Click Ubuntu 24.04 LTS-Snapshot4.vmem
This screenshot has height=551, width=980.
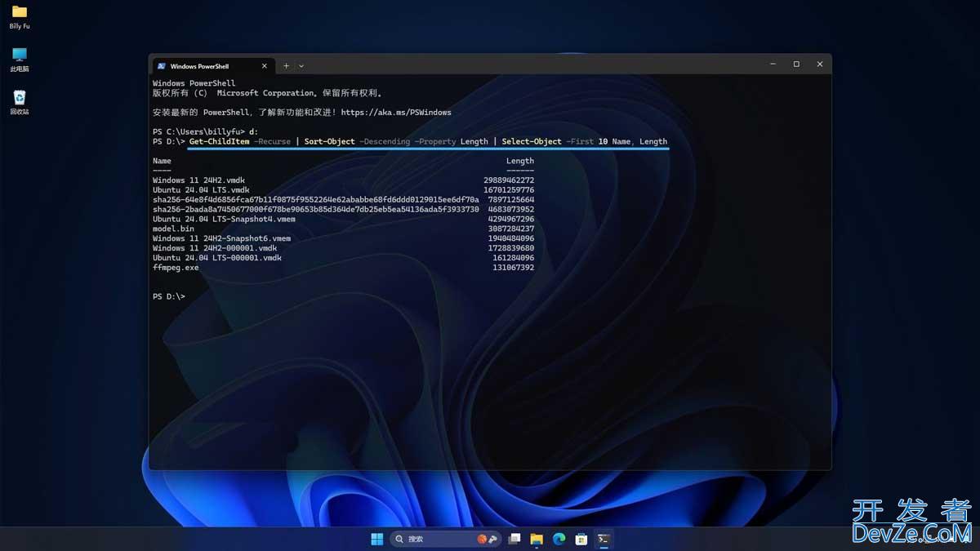tap(224, 219)
